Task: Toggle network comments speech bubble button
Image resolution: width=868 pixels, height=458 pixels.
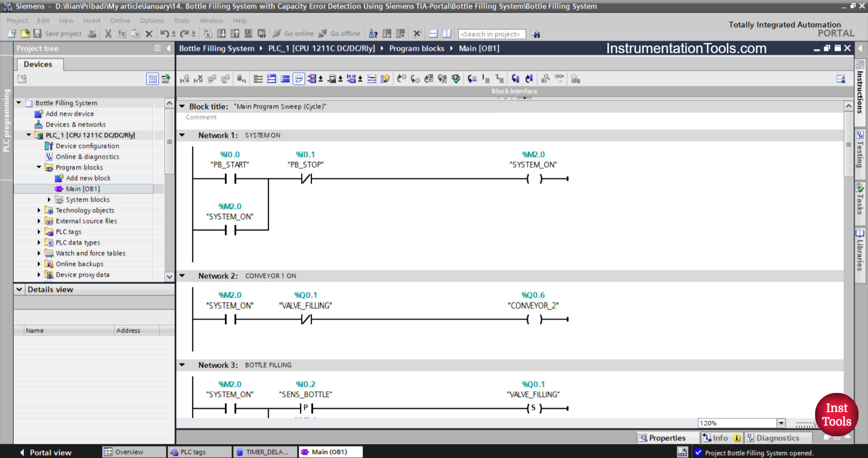Action: (x=299, y=79)
